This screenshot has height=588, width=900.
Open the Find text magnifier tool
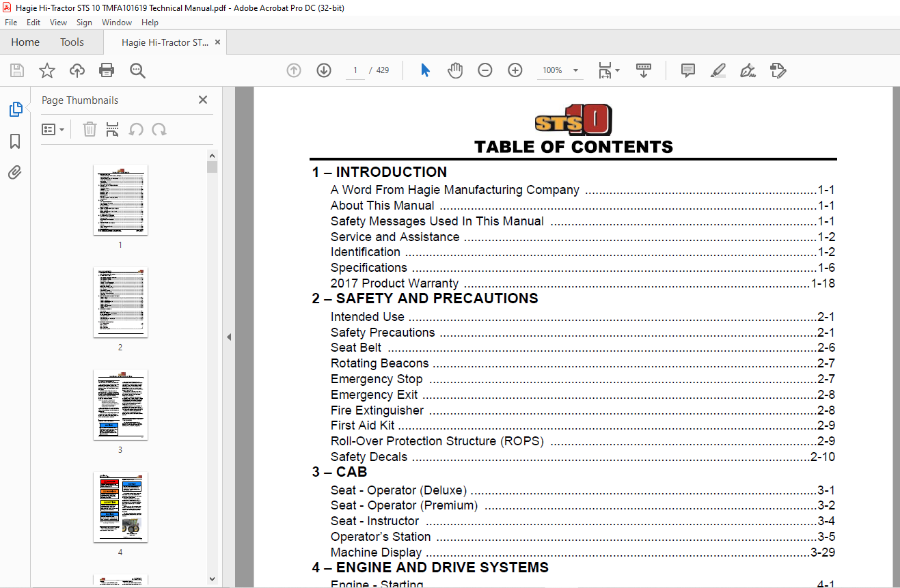137,70
